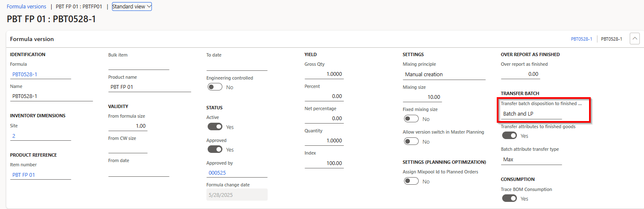This screenshot has width=644, height=209.
Task: Click the Gross Qty input field
Action: pos(324,74)
